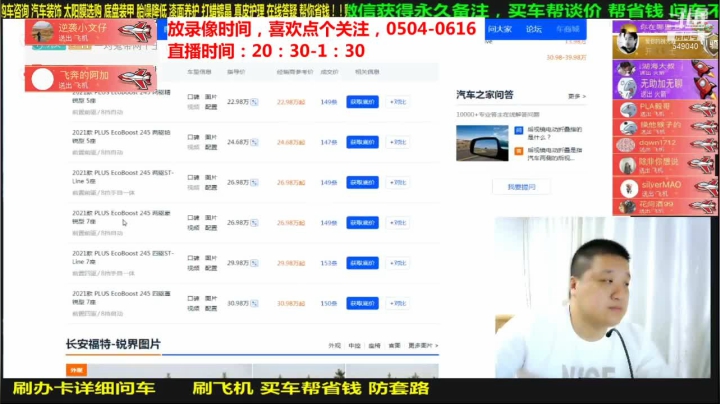Open the 153条 deal price link
720x404 pixels.
click(x=329, y=263)
